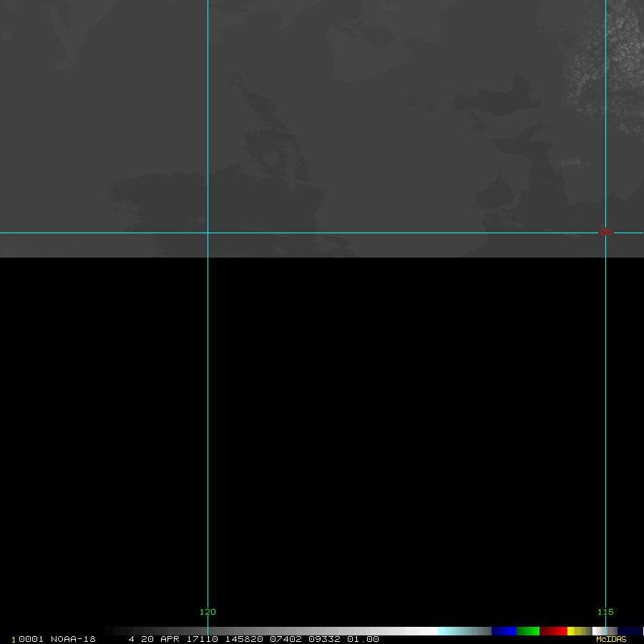Viewport: 644px width, 644px height.
Task: Click where 120 longitude crosses the latitude line
Action: coord(208,233)
